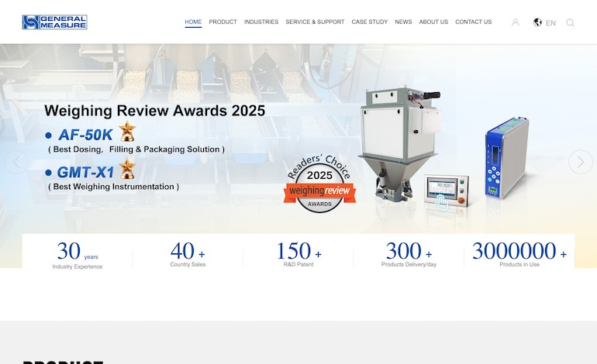
Task: Open the NEWS menu item
Action: [x=403, y=22]
